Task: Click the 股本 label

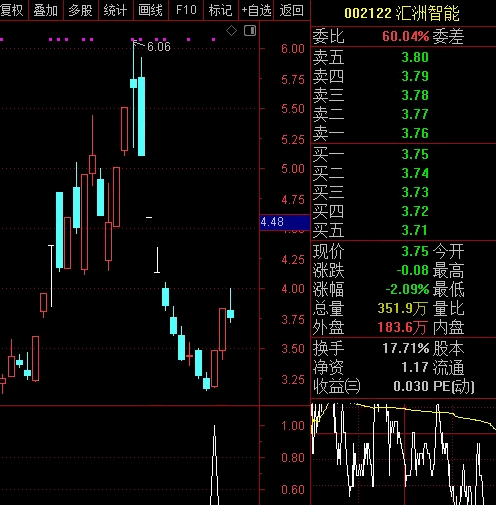Action: pos(448,349)
